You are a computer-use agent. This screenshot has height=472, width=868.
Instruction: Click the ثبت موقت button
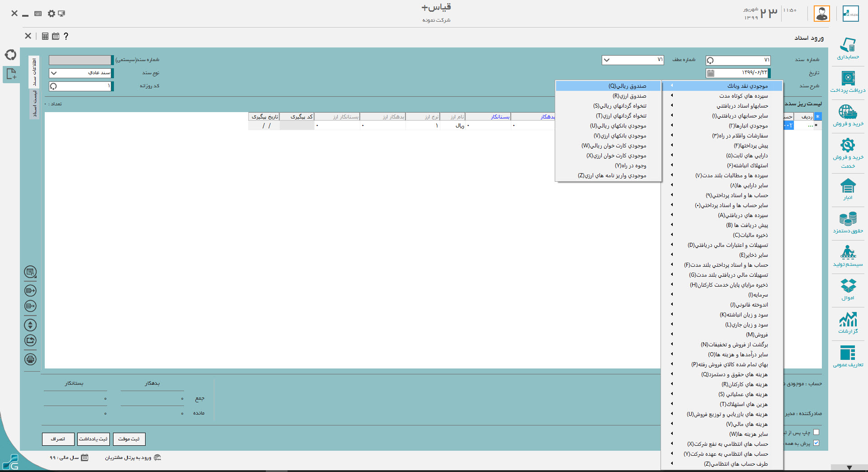(129, 439)
